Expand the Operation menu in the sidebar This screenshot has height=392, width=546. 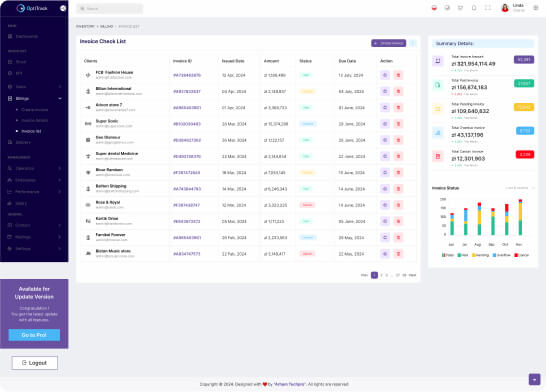pos(34,168)
